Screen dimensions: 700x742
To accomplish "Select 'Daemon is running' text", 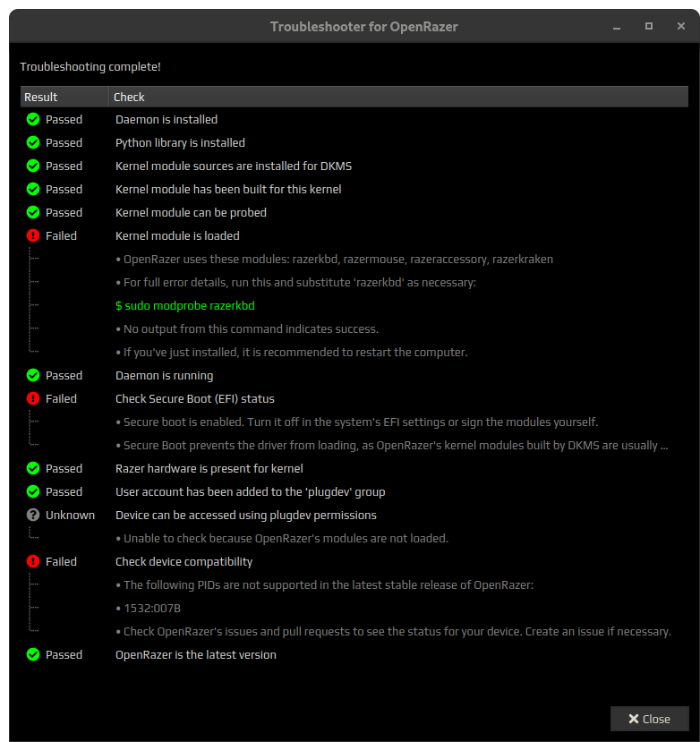I will coord(164,376).
